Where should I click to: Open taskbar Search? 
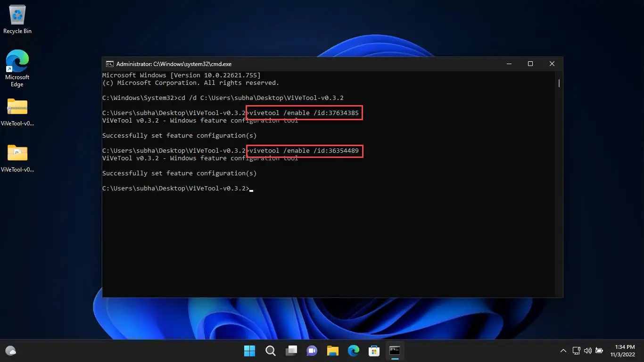(x=271, y=351)
